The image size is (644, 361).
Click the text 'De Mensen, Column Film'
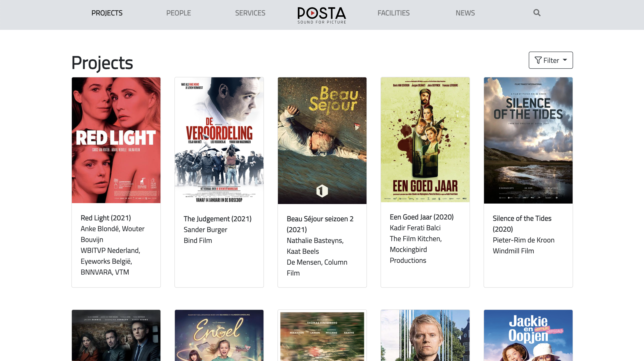[317, 268]
